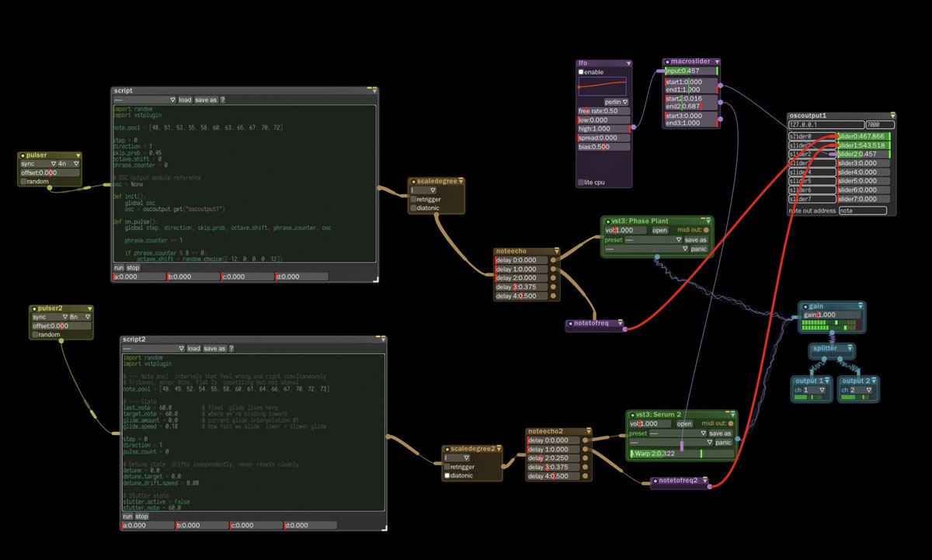Click run in the script module
This screenshot has width=932, height=560.
[x=119, y=267]
